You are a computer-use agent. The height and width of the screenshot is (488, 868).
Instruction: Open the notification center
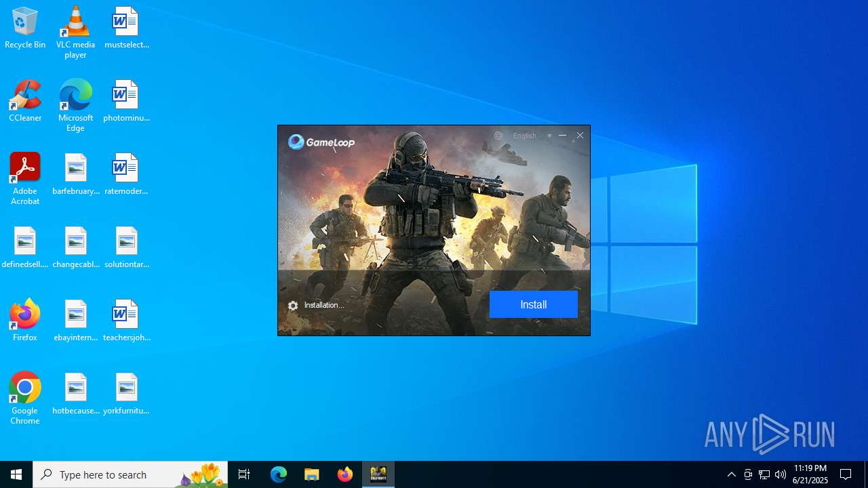coord(846,474)
